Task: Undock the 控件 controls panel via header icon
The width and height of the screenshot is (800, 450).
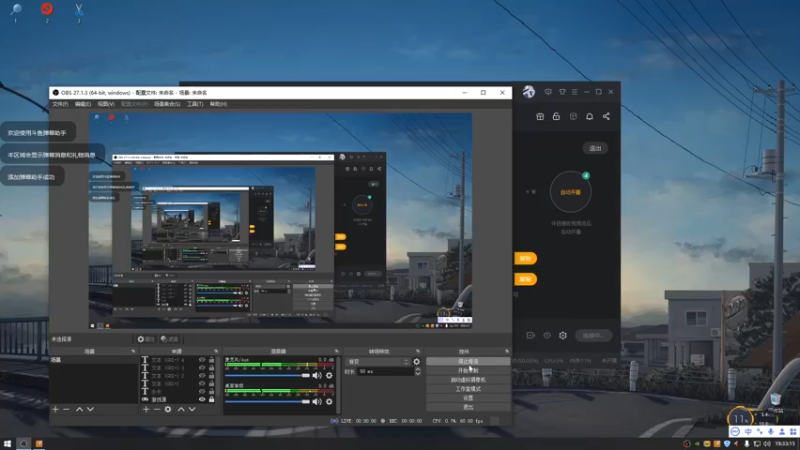Action: (x=507, y=351)
